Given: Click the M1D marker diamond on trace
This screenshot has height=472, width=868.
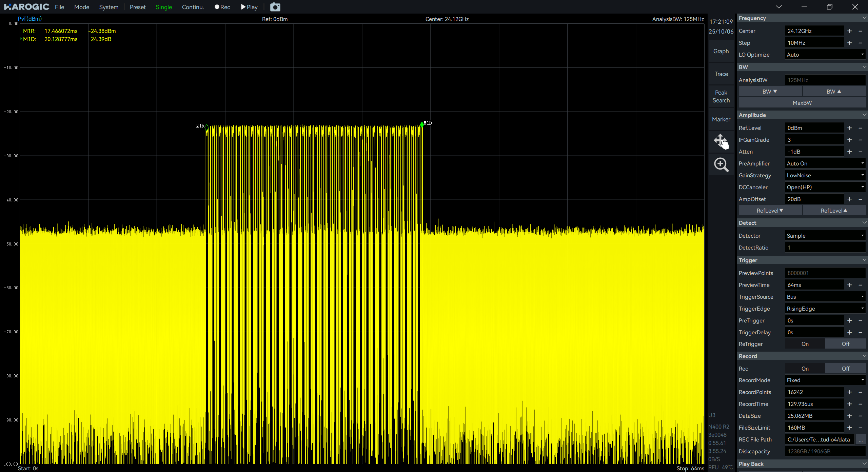Looking at the screenshot, I should pyautogui.click(x=422, y=124).
